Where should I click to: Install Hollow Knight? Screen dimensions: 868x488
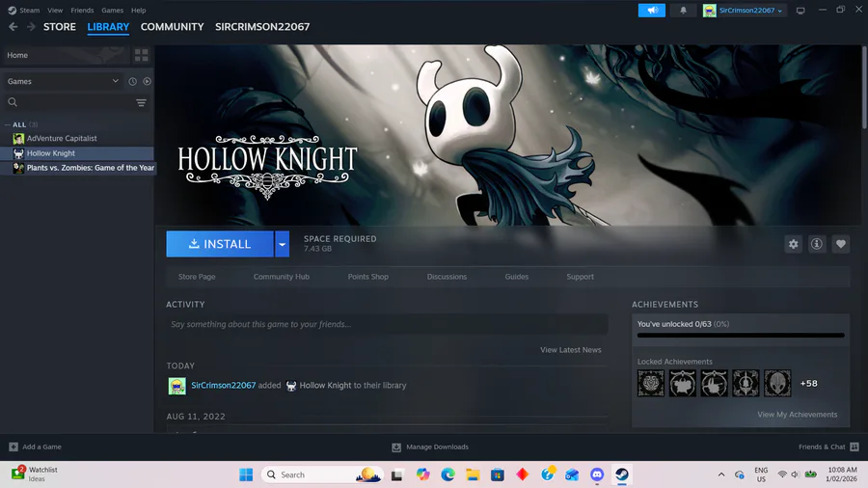(x=220, y=244)
